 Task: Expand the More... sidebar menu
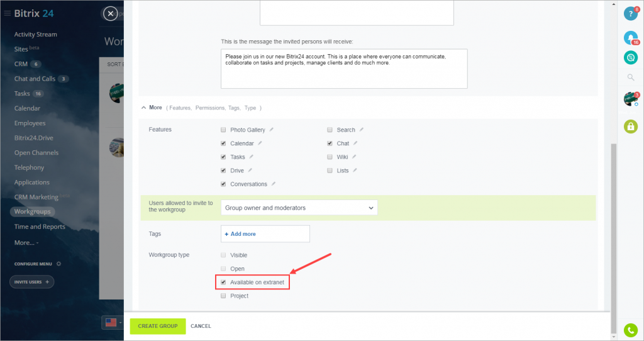(x=26, y=243)
